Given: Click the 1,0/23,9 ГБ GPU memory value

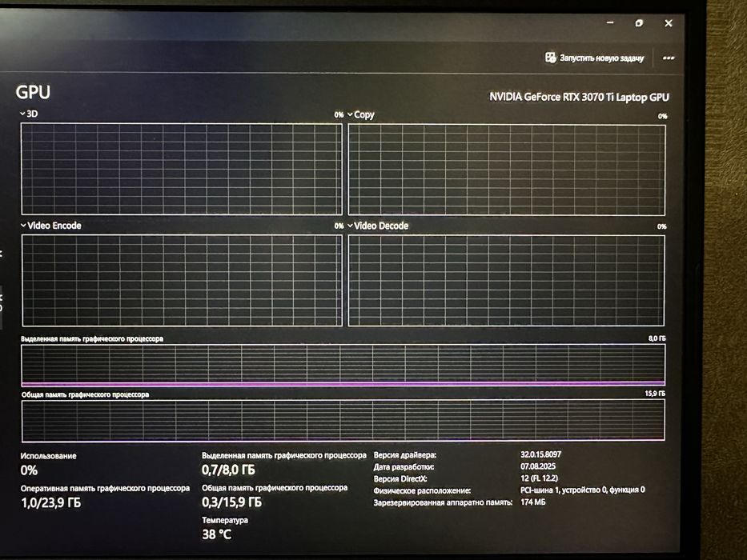Looking at the screenshot, I should 51,503.
